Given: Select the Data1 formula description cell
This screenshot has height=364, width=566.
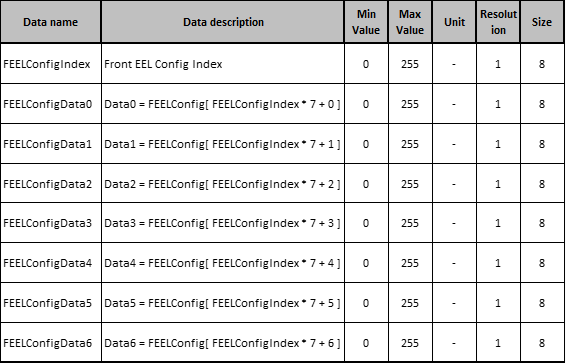Looking at the screenshot, I should click(x=223, y=144).
